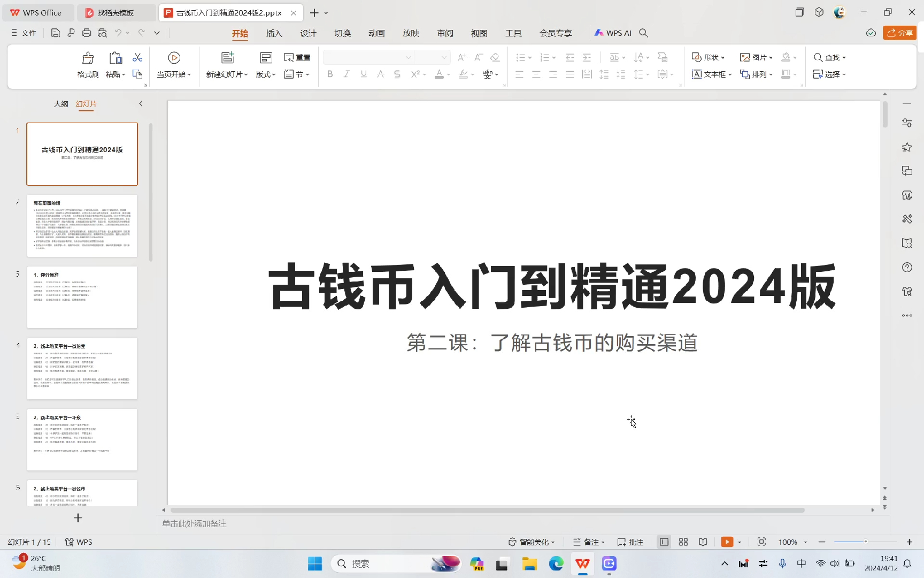924x578 pixels.
Task: Toggle Bold formatting
Action: click(330, 74)
